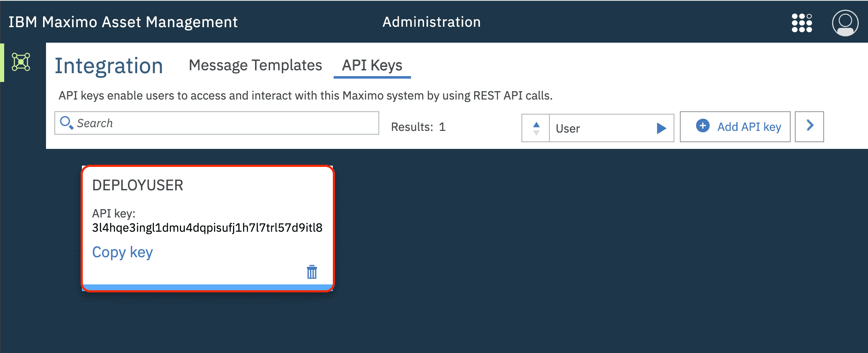Image resolution: width=868 pixels, height=353 pixels.
Task: Click the Integration page heading
Action: point(109,66)
